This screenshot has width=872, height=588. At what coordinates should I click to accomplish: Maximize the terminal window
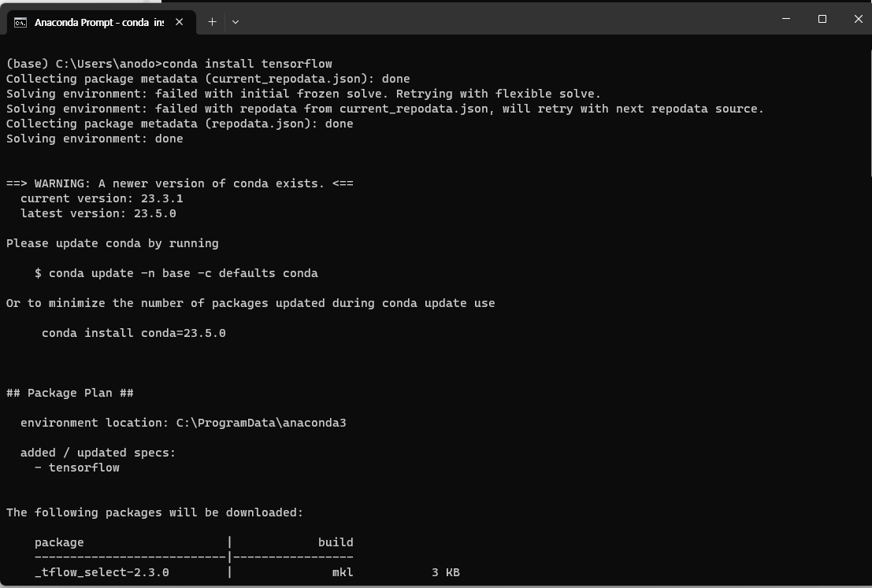click(x=822, y=19)
